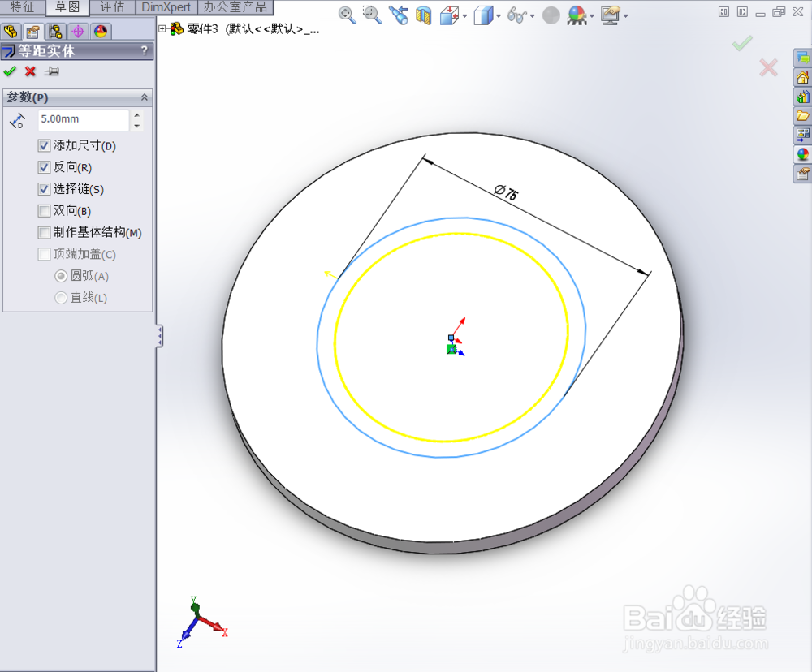
Task: Click View Settings monitor icon
Action: point(611,15)
